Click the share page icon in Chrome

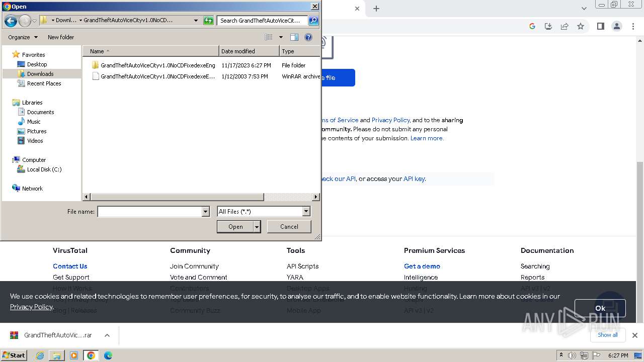pos(565,26)
